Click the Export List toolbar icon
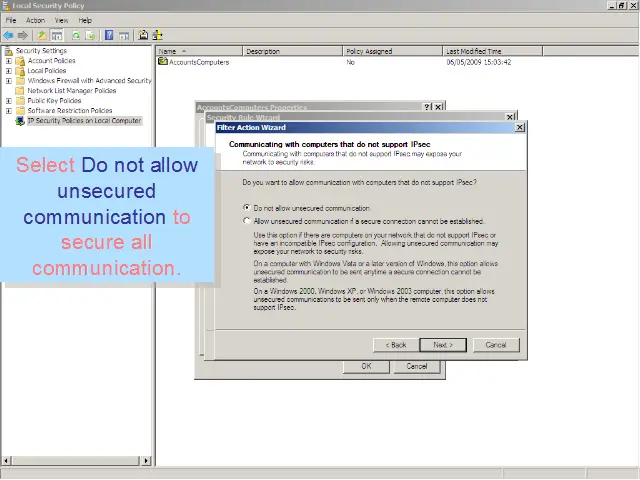 click(x=90, y=35)
